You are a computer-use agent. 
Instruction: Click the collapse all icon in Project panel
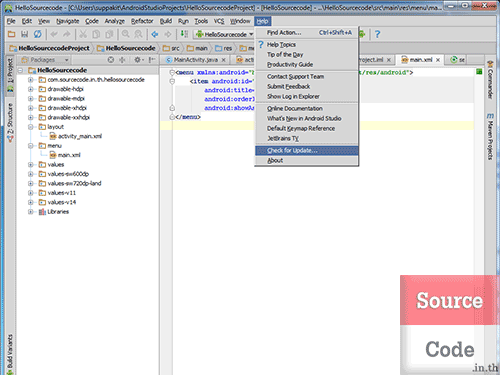point(122,60)
